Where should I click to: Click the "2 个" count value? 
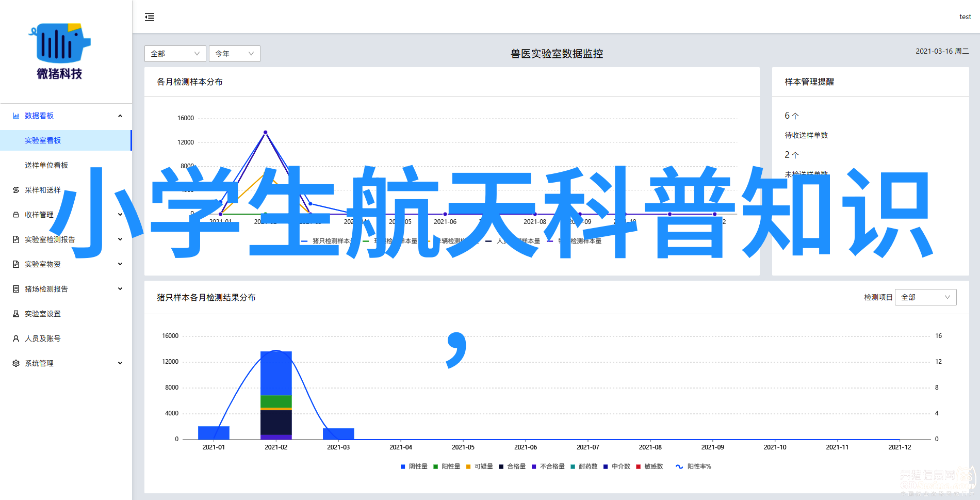click(792, 155)
